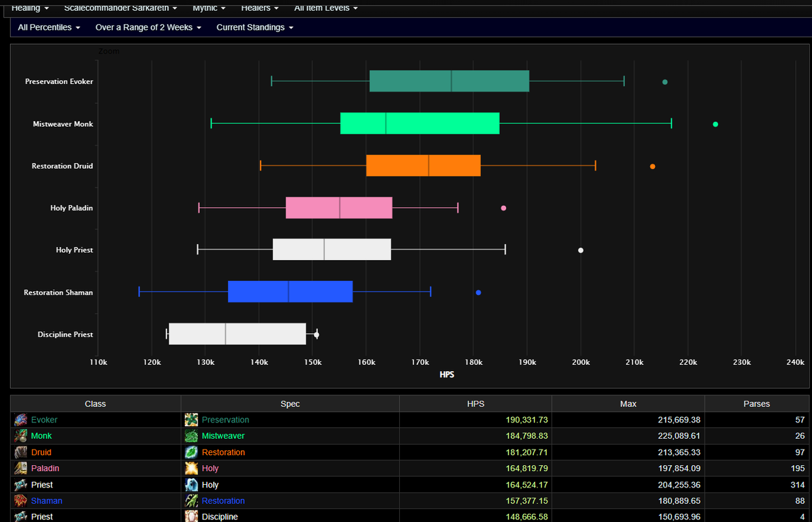Click the Preservation Evoker box plot bar

coord(449,81)
